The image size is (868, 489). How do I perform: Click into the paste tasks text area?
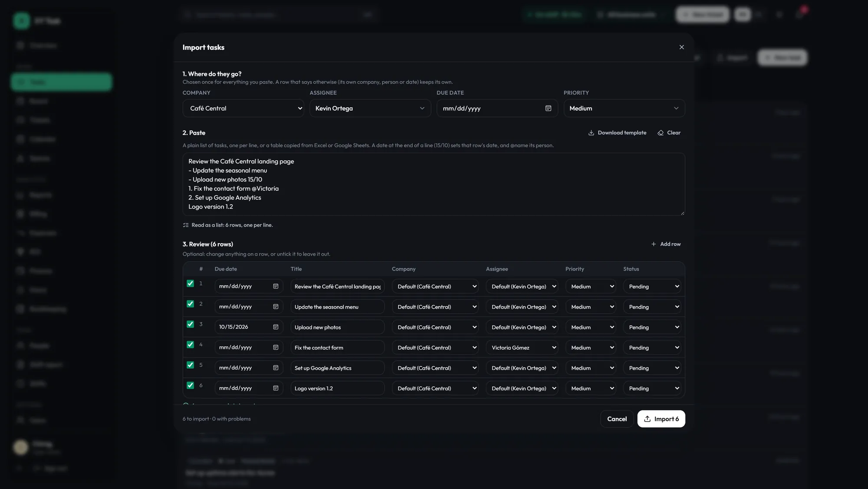(x=434, y=184)
